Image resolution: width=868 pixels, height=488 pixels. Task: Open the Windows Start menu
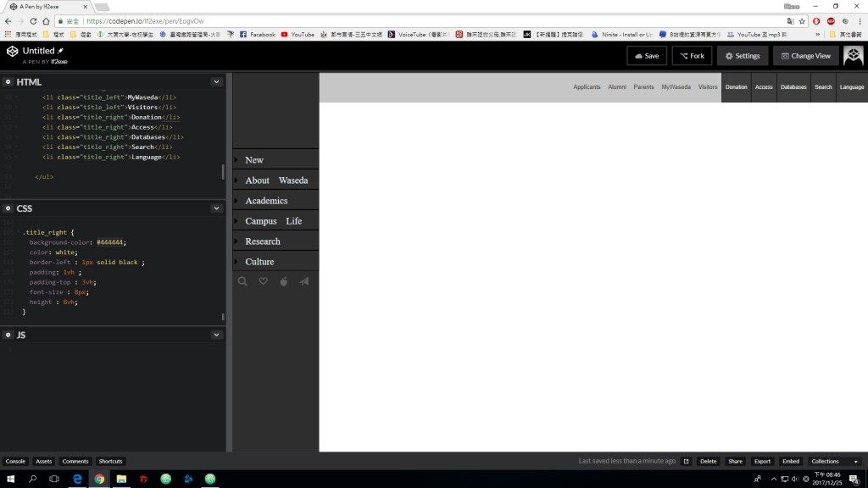(x=10, y=479)
